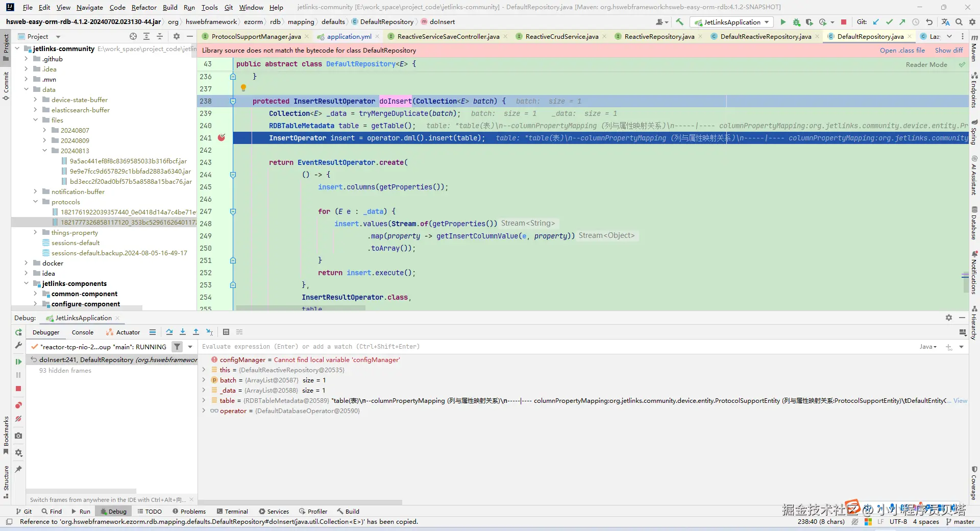The width and height of the screenshot is (980, 531).
Task: Toggle the Structure tool window stripe
Action: pyautogui.click(x=6, y=482)
